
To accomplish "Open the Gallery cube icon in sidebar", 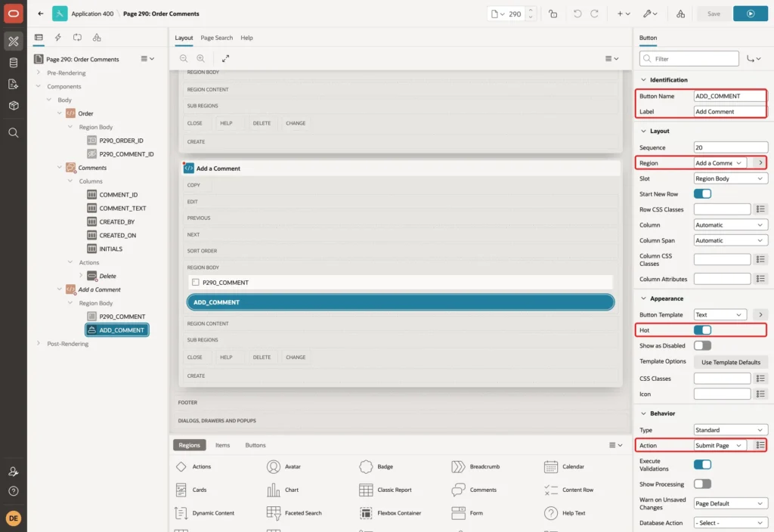I will point(14,105).
